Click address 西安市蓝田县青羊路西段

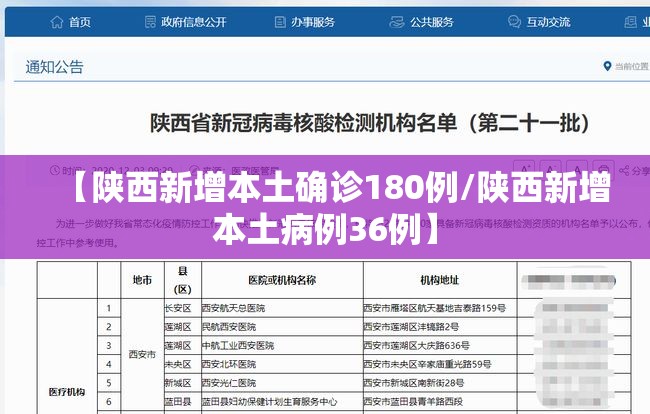pos(413,402)
